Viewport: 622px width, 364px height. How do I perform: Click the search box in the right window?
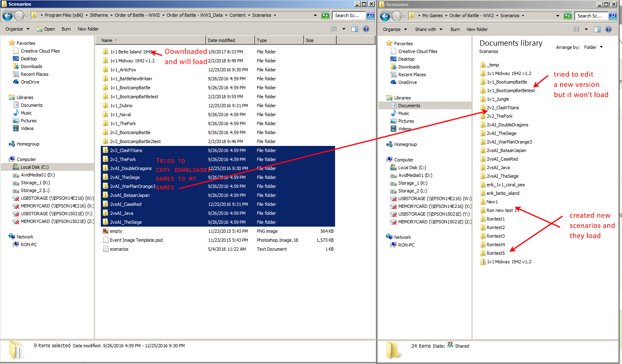[x=591, y=16]
